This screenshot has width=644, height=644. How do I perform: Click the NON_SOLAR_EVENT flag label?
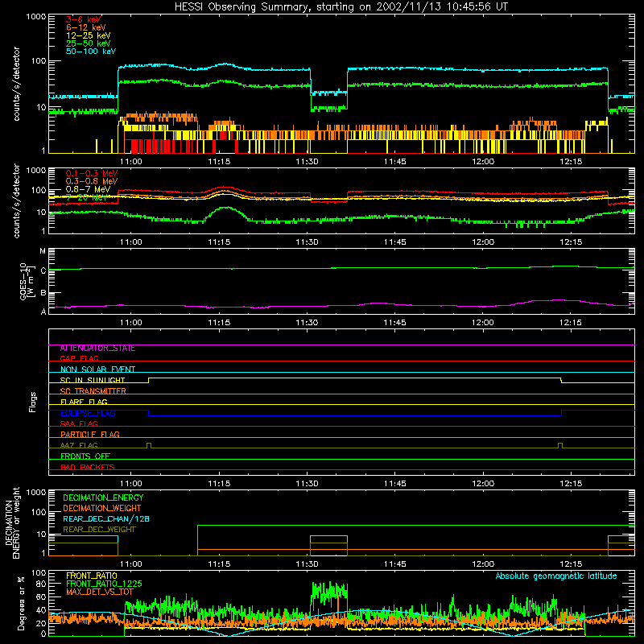pyautogui.click(x=97, y=369)
